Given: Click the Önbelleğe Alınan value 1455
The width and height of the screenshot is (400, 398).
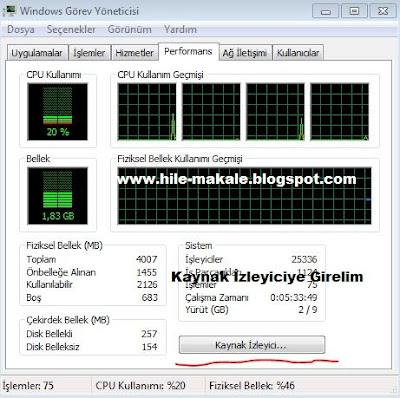Looking at the screenshot, I should 147,272.
